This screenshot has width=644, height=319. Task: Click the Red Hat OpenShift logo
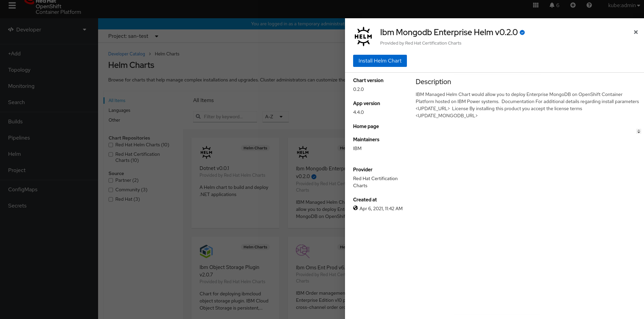tap(53, 7)
